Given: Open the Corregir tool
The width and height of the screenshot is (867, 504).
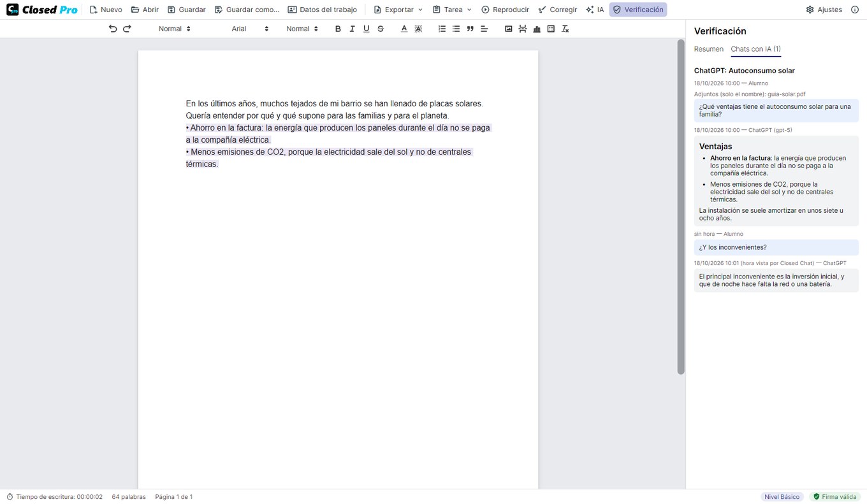Looking at the screenshot, I should click(557, 10).
